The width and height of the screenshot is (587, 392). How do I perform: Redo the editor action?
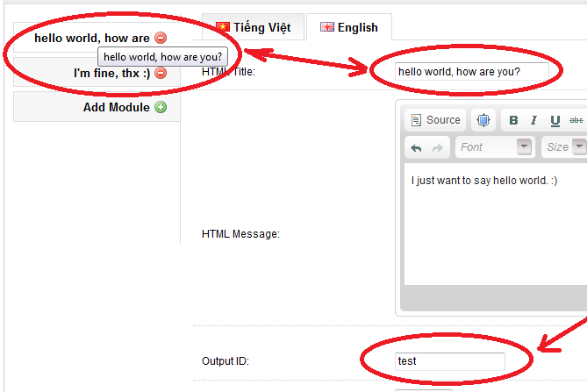[437, 147]
